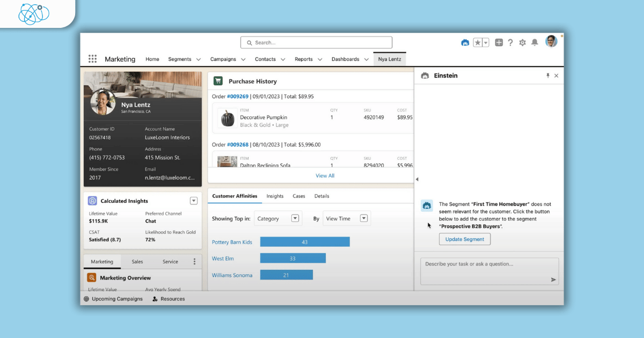This screenshot has height=338, width=644.
Task: Click into the Search box
Action: click(x=316, y=42)
